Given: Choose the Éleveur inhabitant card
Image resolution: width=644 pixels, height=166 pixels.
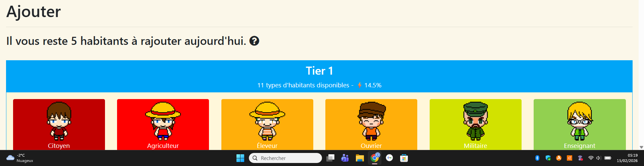Looking at the screenshot, I should 267,124.
